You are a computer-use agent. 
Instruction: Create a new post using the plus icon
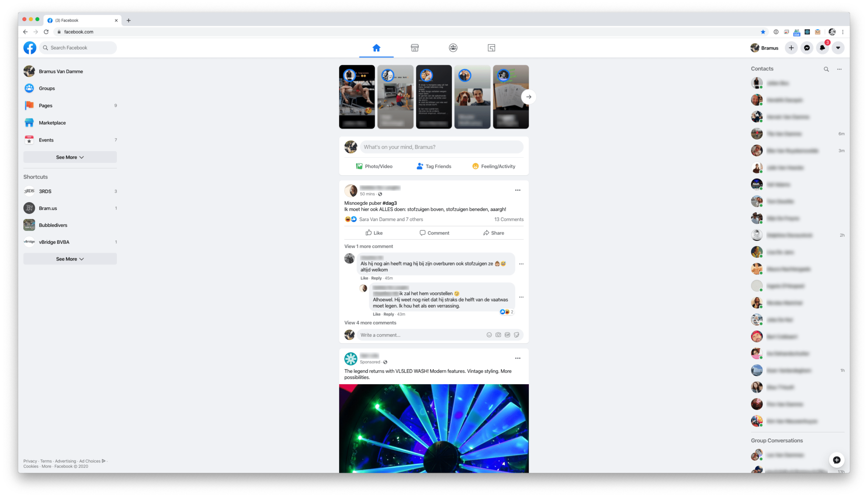[x=791, y=48]
